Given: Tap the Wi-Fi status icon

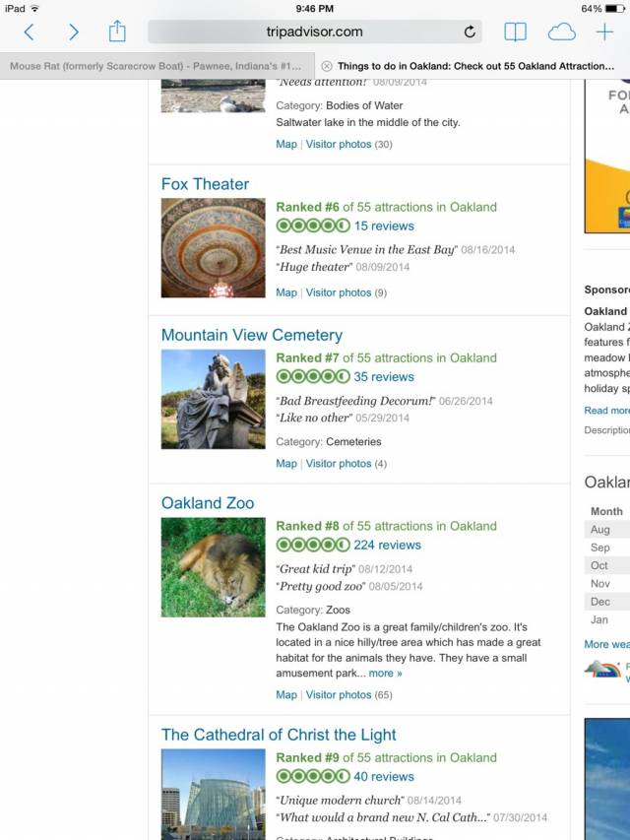Looking at the screenshot, I should tap(34, 9).
